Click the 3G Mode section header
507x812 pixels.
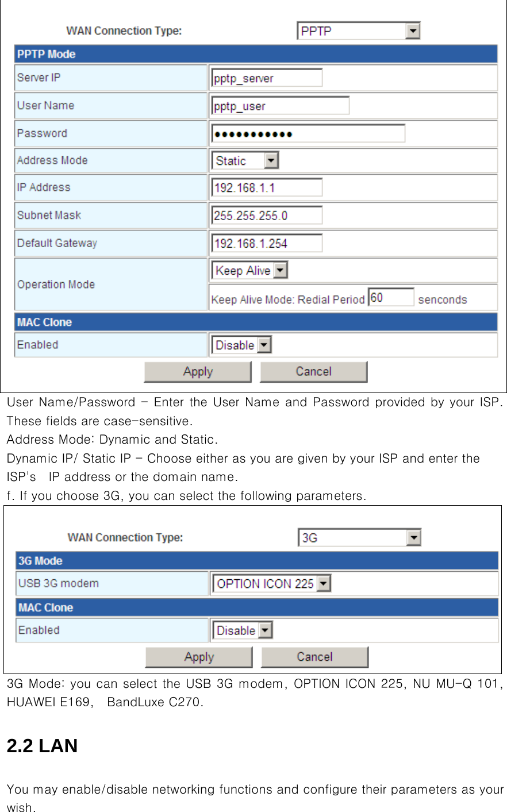(257, 561)
